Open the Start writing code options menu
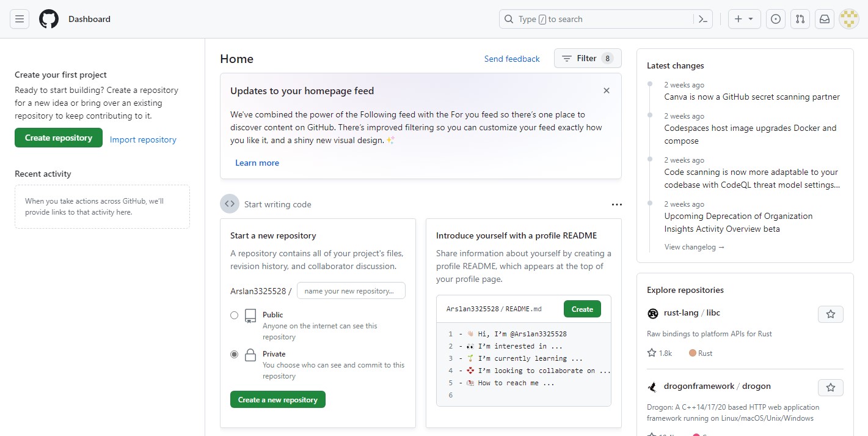Image resolution: width=868 pixels, height=436 pixels. 616,204
